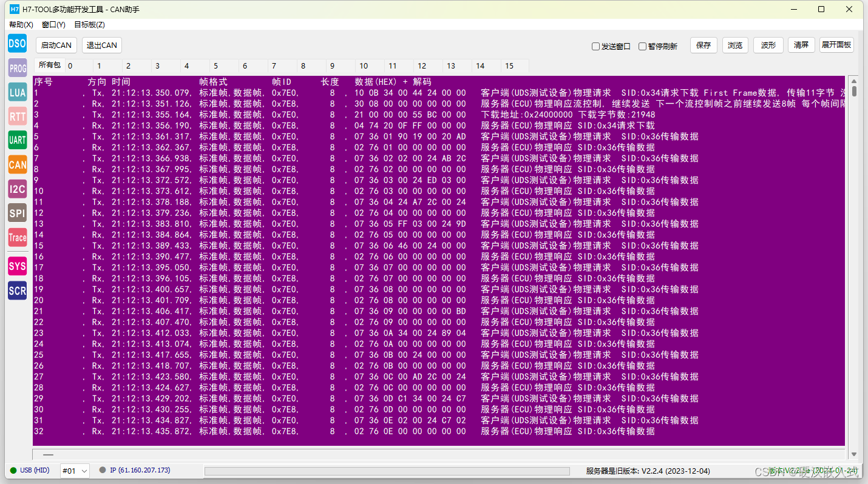Open the 窗口(Y) menu

pos(53,25)
